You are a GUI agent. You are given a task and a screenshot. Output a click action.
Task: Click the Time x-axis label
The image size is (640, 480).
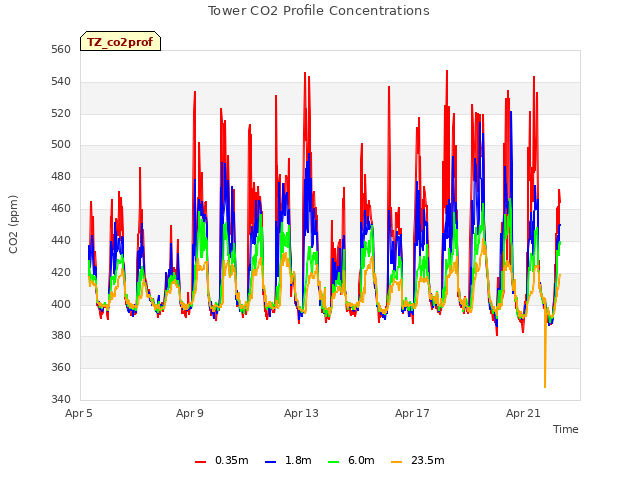pyautogui.click(x=565, y=429)
